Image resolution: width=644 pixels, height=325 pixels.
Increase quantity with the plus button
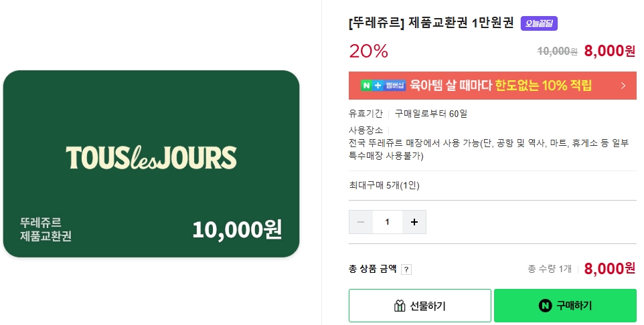[x=414, y=222]
